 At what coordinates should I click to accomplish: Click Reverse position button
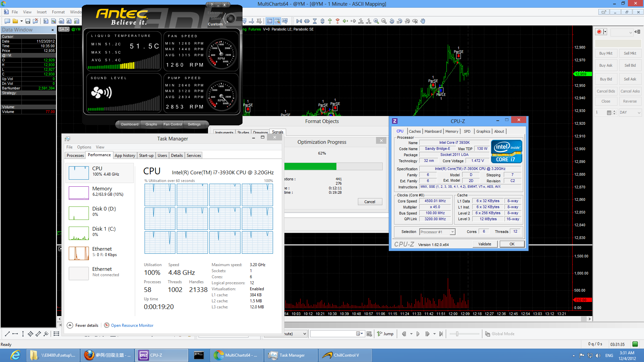[x=630, y=101]
